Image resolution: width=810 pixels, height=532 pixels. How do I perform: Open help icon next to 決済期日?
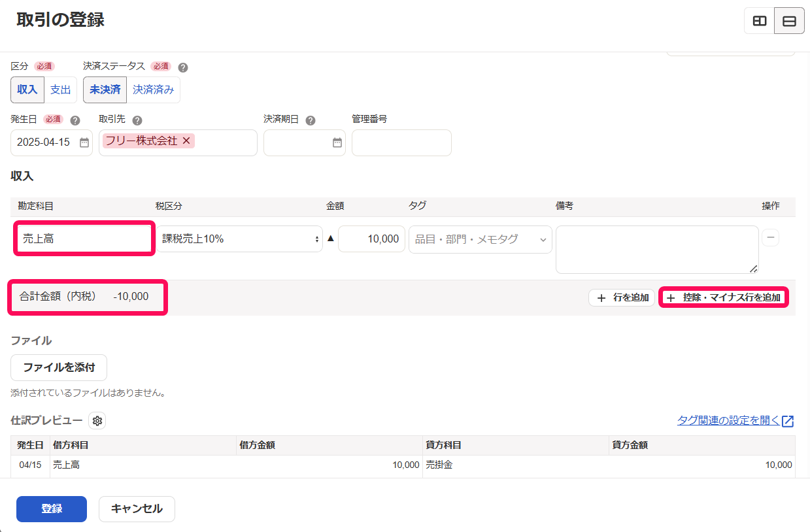click(311, 120)
